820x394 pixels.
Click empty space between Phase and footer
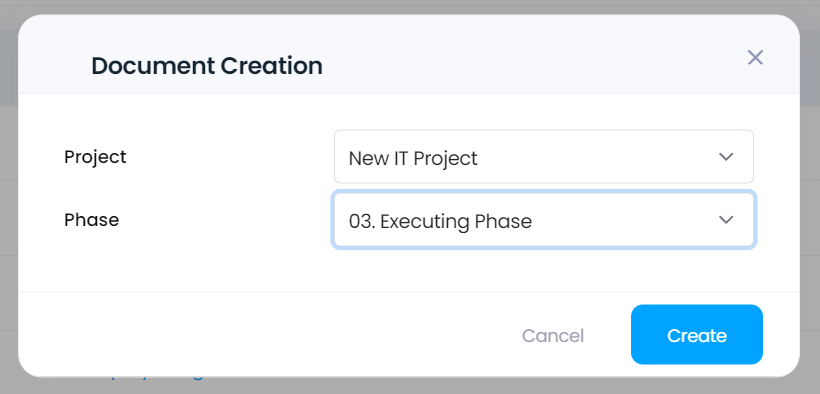click(409, 269)
